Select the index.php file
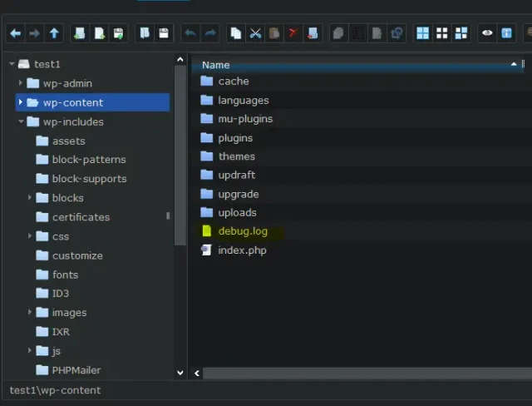 [x=242, y=250]
